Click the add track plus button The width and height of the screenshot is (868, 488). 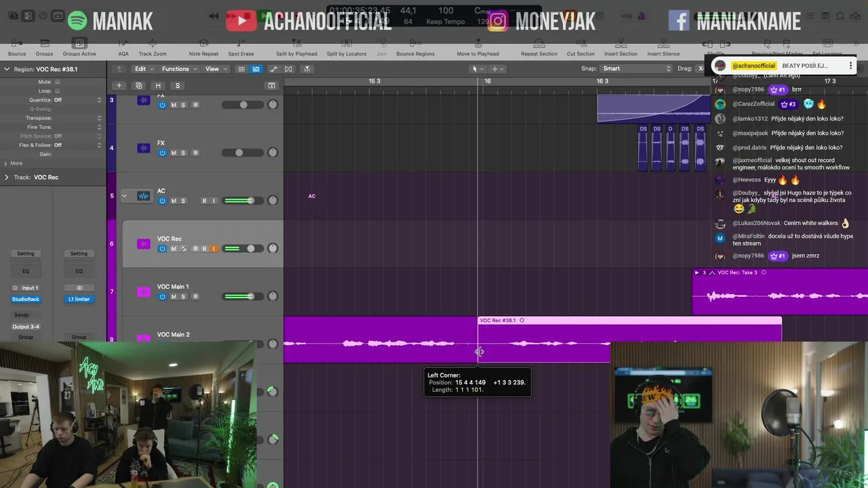tap(119, 85)
